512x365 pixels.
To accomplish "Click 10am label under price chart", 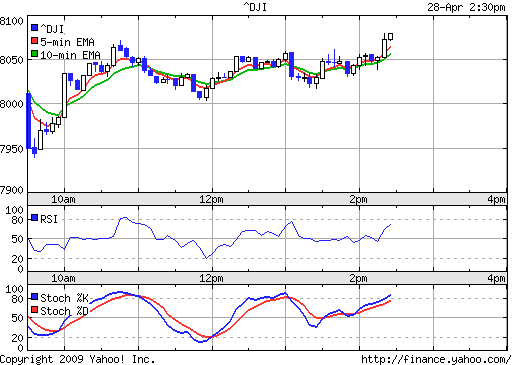I will coord(63,199).
